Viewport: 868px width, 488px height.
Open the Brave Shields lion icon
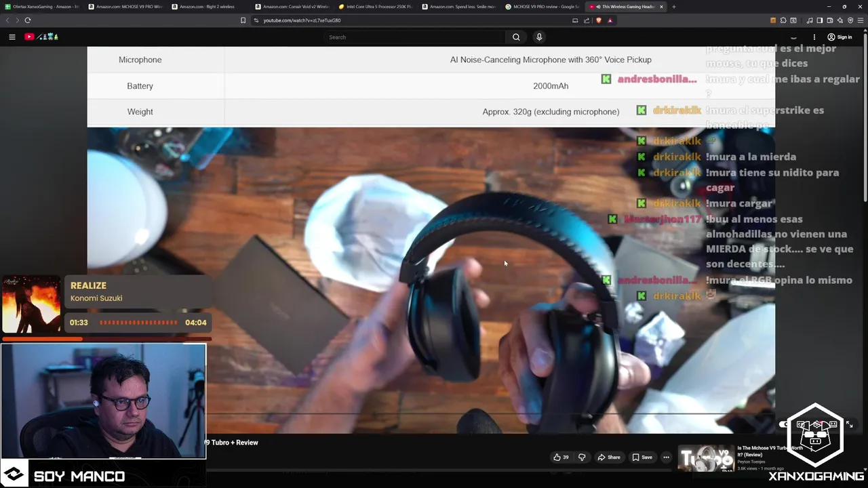599,20
